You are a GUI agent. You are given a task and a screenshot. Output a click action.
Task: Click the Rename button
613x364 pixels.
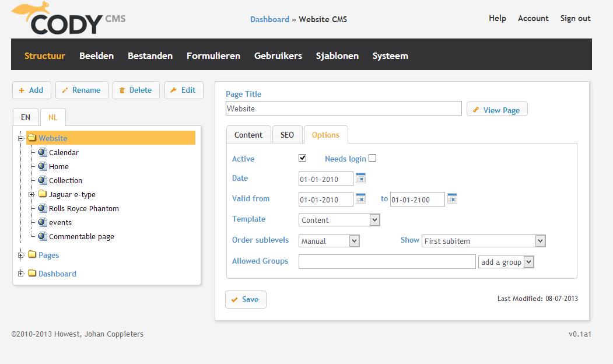(x=82, y=90)
